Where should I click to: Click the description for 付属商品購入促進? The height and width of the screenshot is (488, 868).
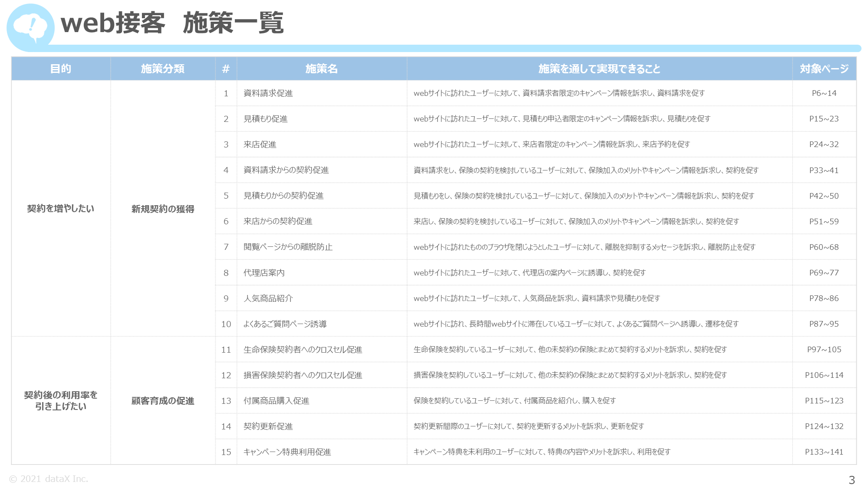[515, 401]
